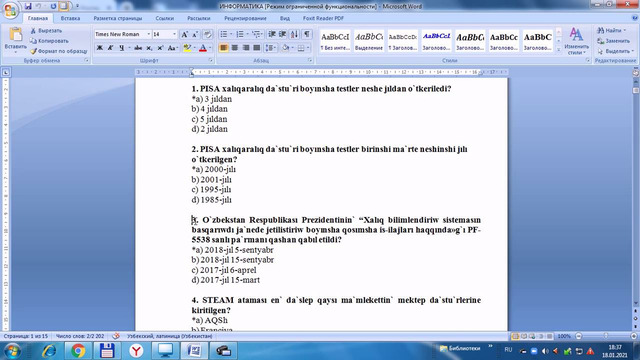
Task: Click the Superscript x² icon
Action: (x=160, y=48)
